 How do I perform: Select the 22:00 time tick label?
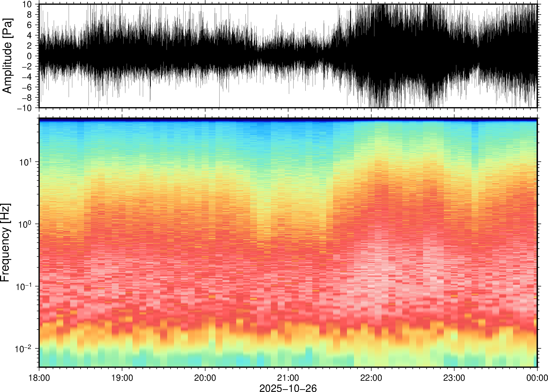(371, 378)
